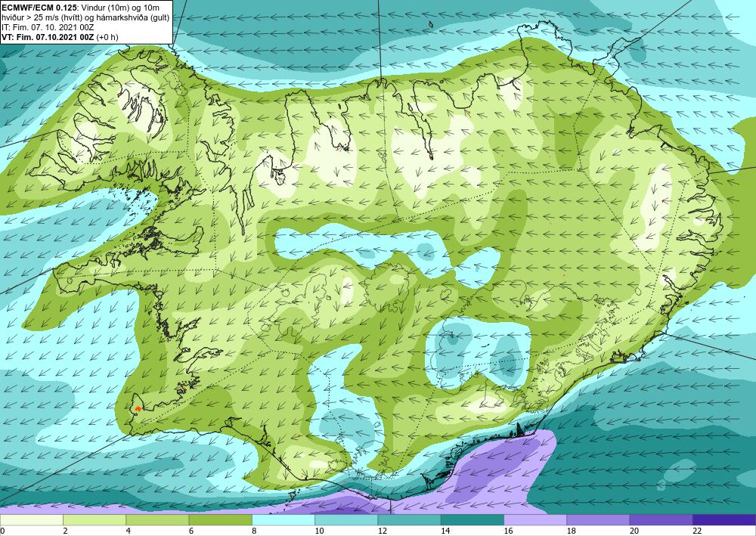The width and height of the screenshot is (756, 536).
Task: Select the 20–22 m/s violet legend swatch
Action: tap(661, 520)
